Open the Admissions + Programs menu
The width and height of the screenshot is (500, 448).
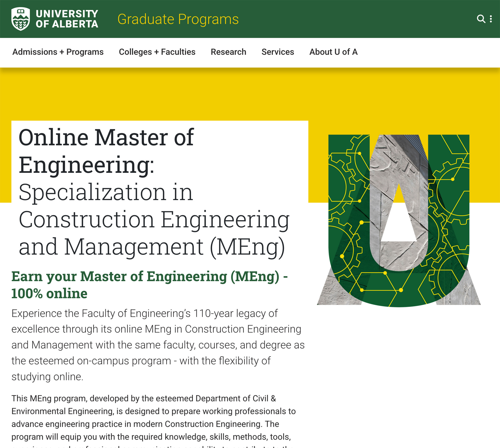pyautogui.click(x=58, y=52)
